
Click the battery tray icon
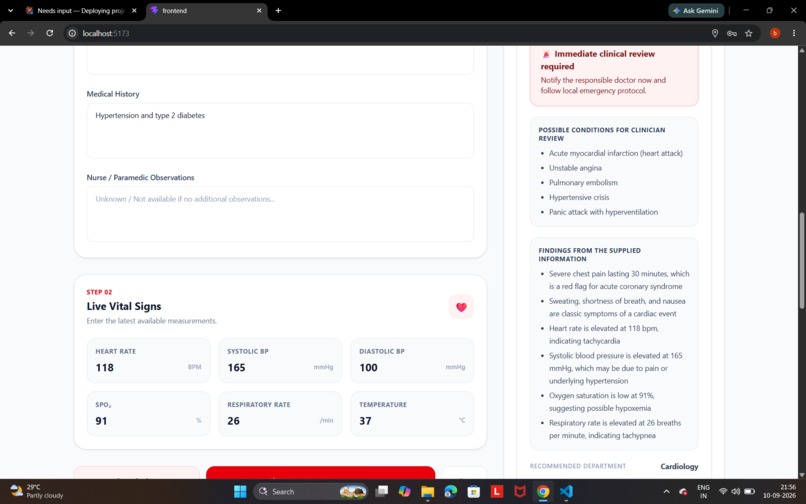[x=749, y=492]
